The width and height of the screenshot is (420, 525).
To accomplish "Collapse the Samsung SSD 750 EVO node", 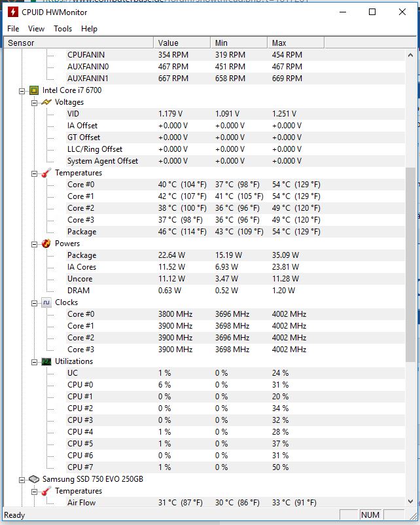I will point(22,480).
